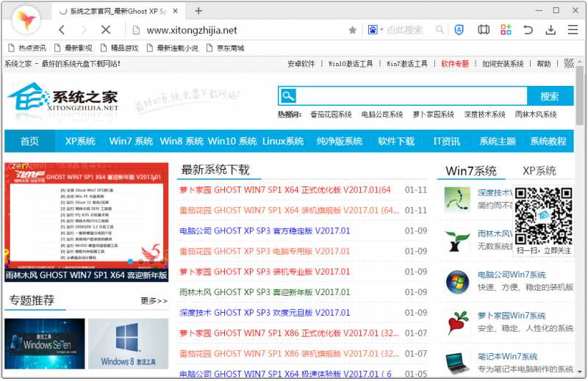Image resolution: width=588 pixels, height=381 pixels.
Task: Click hot keyword 番茄花园系统
Action: [331, 115]
